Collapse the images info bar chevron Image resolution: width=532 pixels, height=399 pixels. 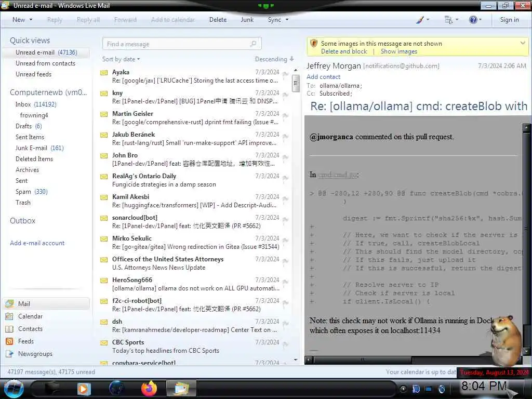[523, 43]
